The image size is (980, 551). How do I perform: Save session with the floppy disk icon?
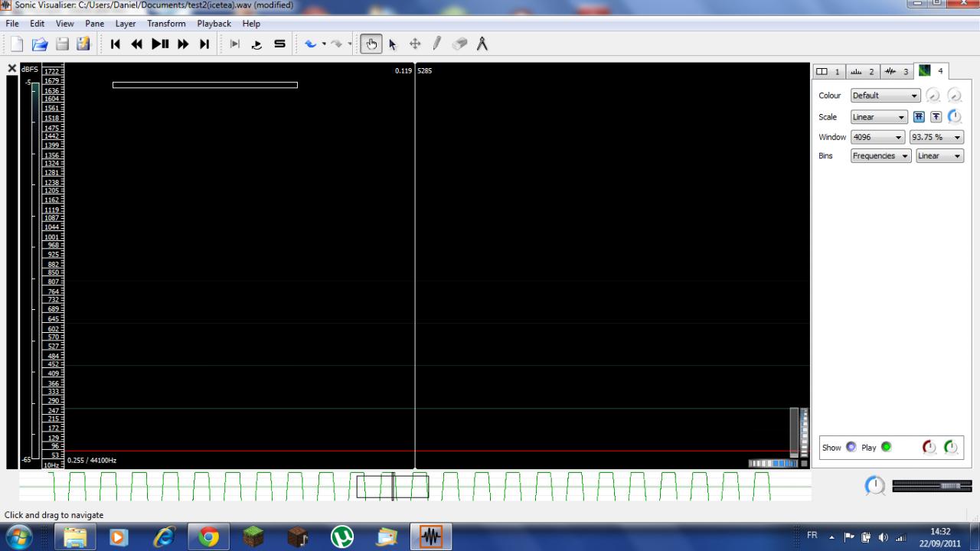[x=62, y=44]
